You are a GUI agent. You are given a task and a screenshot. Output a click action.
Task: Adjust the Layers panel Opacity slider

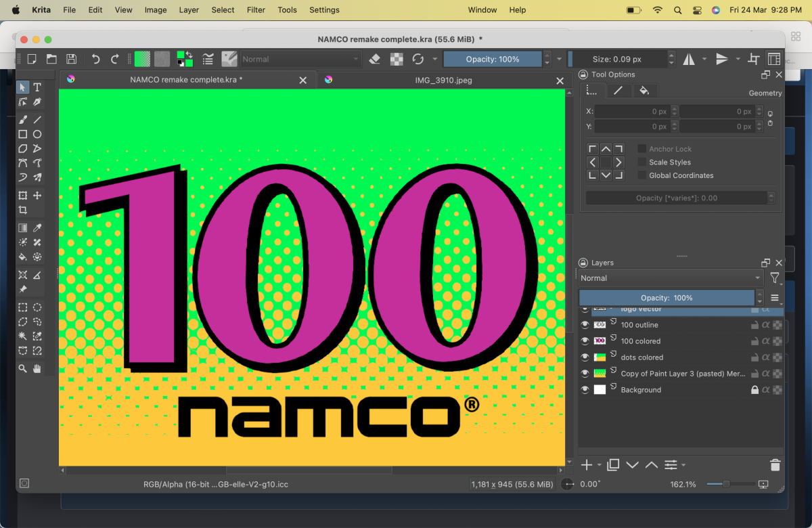(667, 298)
